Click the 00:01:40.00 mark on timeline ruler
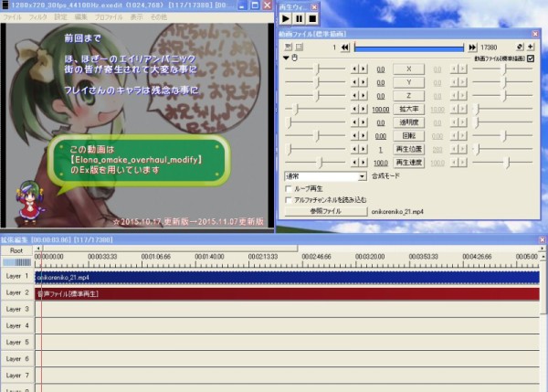 (209, 257)
